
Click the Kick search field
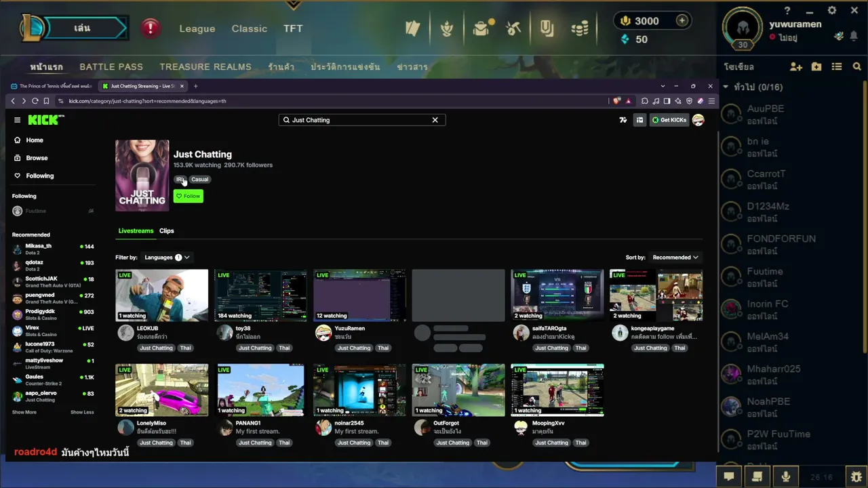(361, 120)
